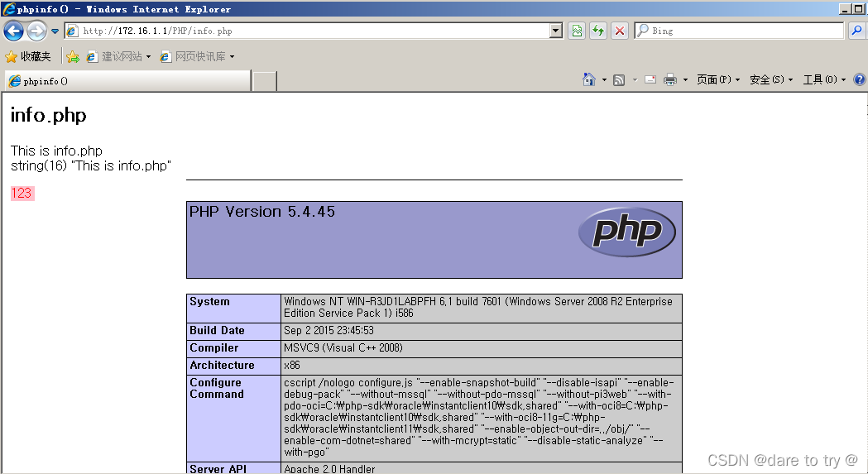Screen dimensions: 868x474
Task: Click the Compiler value MSVC9
Action: coord(343,347)
